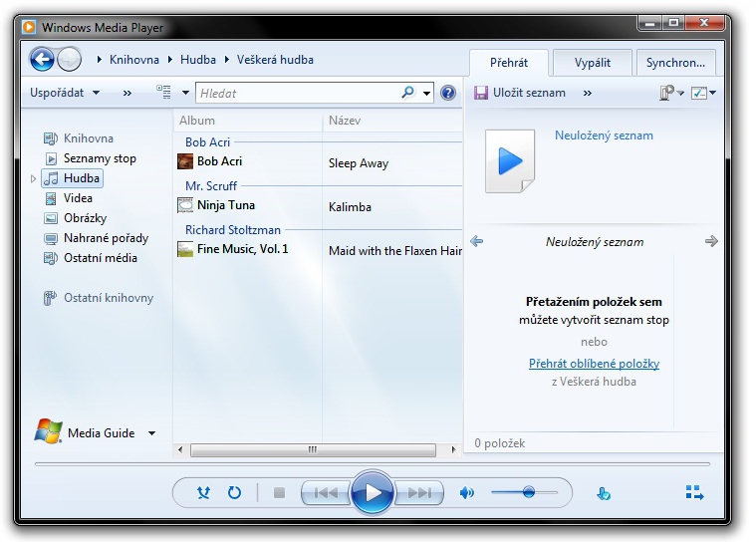This screenshot has height=542, width=756.
Task: Click the seek bar above the playback controls
Action: tap(373, 464)
